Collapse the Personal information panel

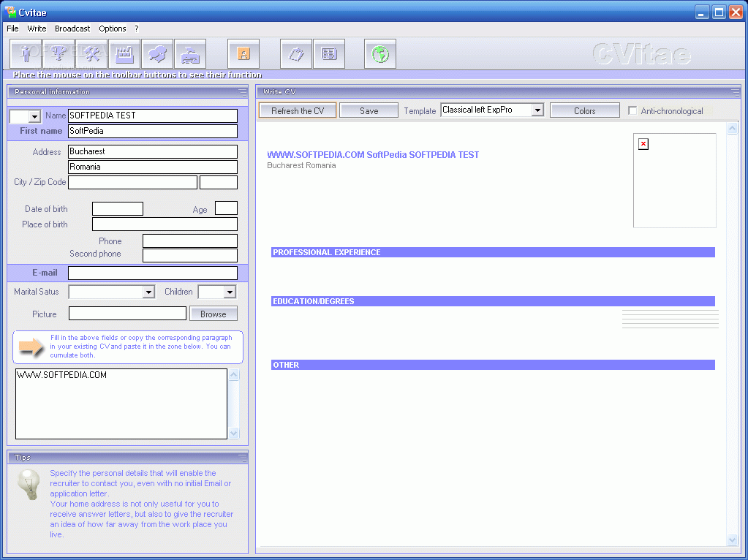pos(243,92)
